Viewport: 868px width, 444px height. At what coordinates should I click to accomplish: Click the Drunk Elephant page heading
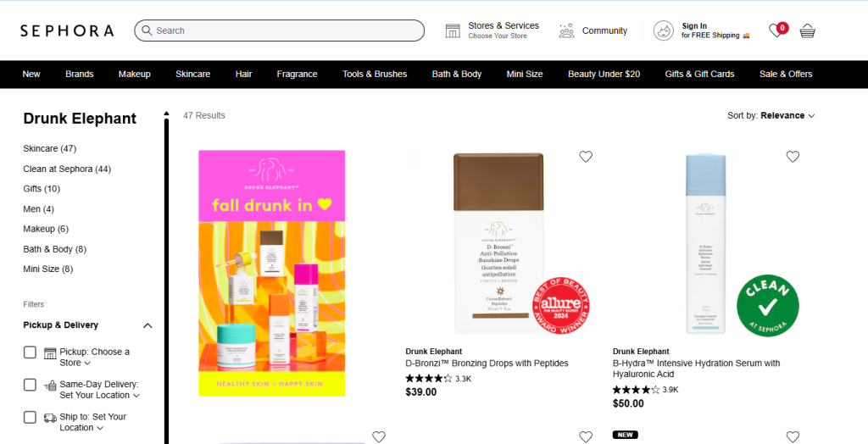click(x=80, y=119)
